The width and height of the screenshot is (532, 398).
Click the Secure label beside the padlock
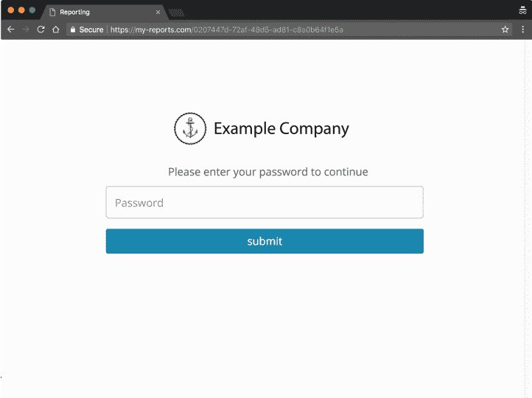pyautogui.click(x=91, y=29)
